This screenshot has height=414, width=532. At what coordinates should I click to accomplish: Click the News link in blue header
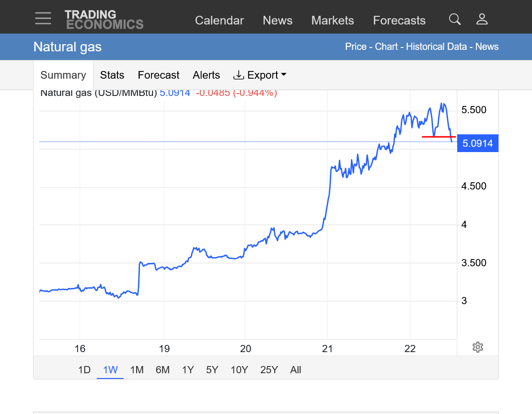coord(487,47)
